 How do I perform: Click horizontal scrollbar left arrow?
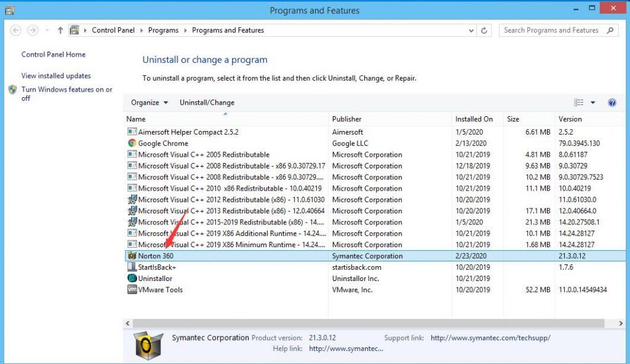tap(128, 323)
